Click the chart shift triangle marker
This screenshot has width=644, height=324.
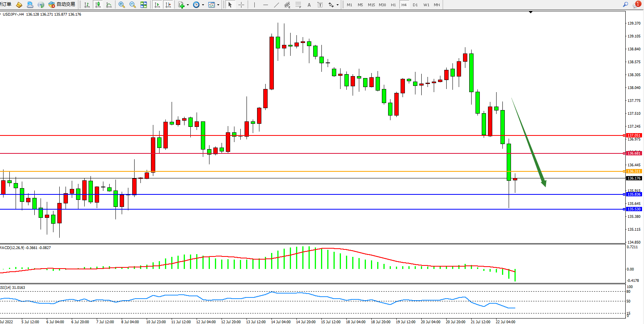click(530, 12)
